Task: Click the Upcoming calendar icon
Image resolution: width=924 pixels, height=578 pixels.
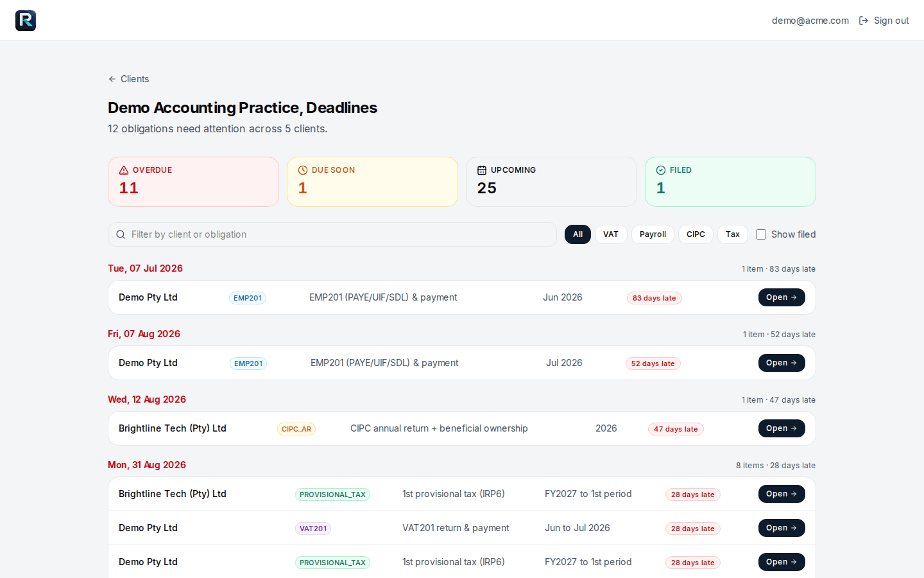Action: (482, 170)
